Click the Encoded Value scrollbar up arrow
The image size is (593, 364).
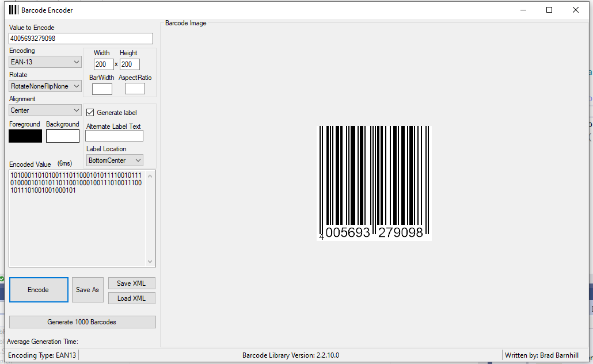(150, 176)
